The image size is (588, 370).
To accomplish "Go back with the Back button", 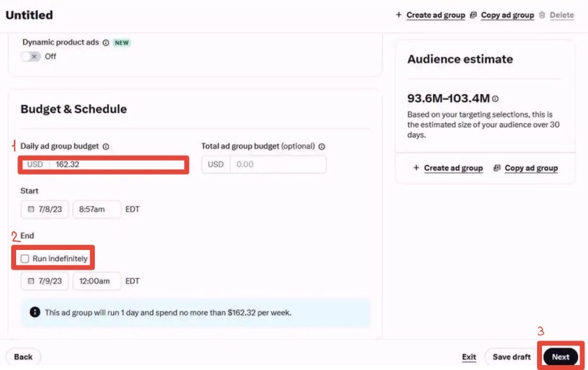I will click(23, 357).
